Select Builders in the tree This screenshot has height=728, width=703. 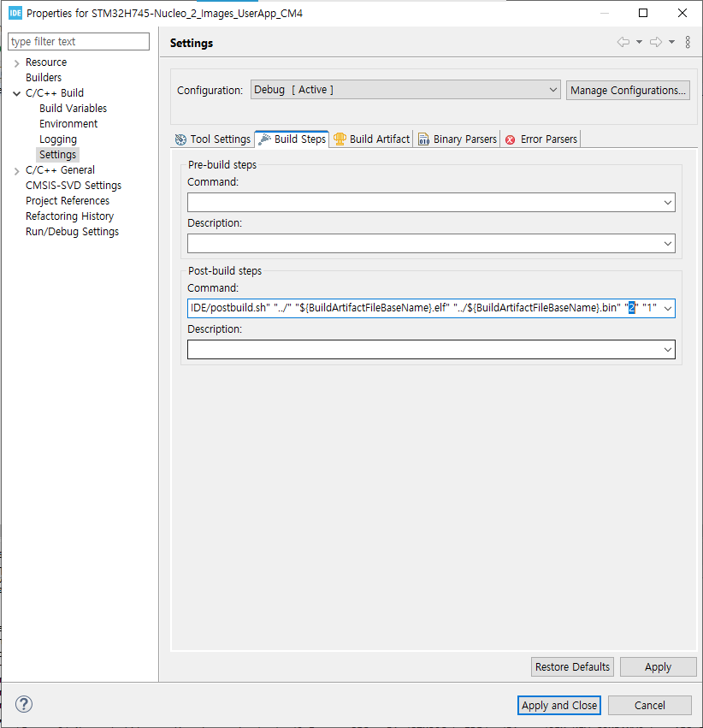pyautogui.click(x=44, y=78)
